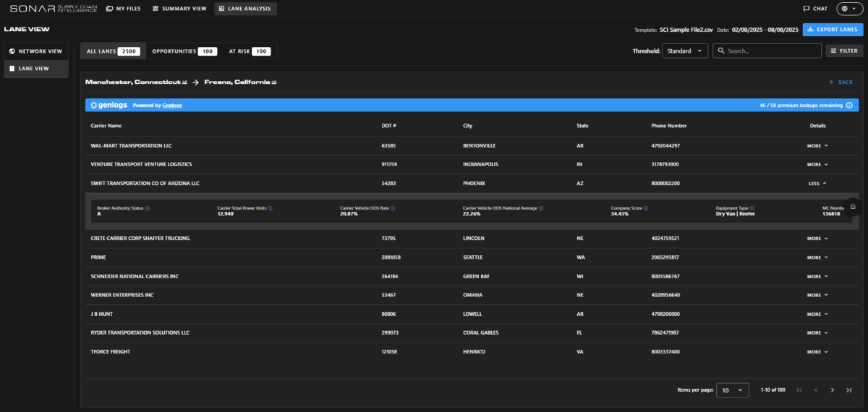Click DOT number 2881058 for Prime
868x412 pixels.
point(391,257)
